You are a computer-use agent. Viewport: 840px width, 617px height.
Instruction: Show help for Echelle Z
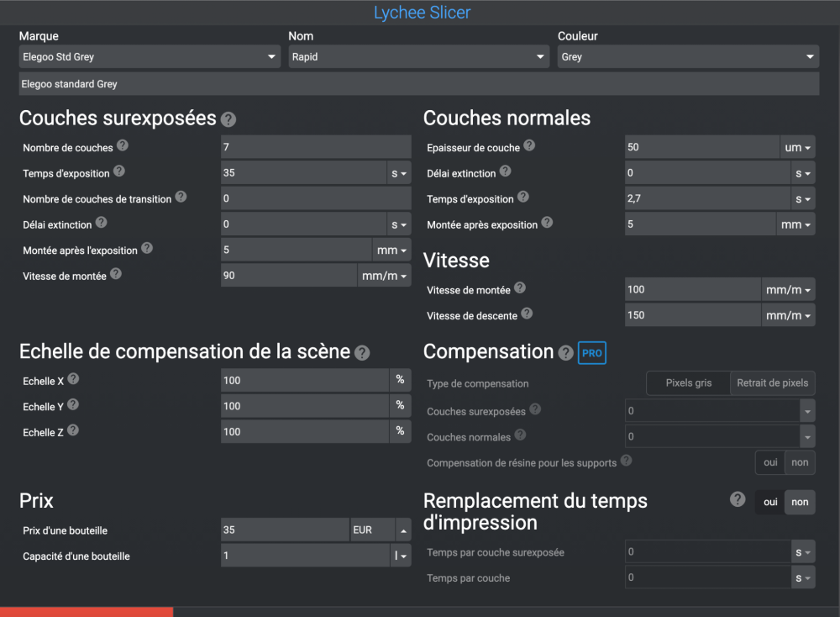73,430
